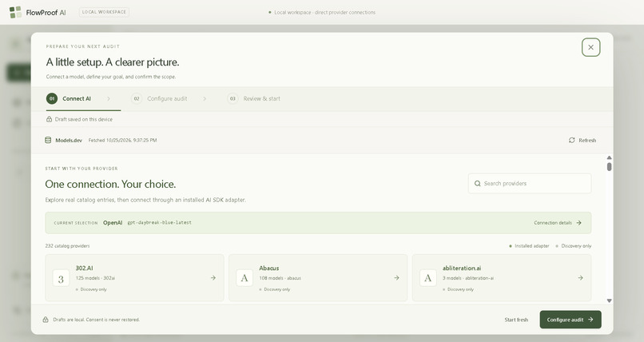
Task: Open Connection details link
Action: [558, 222]
